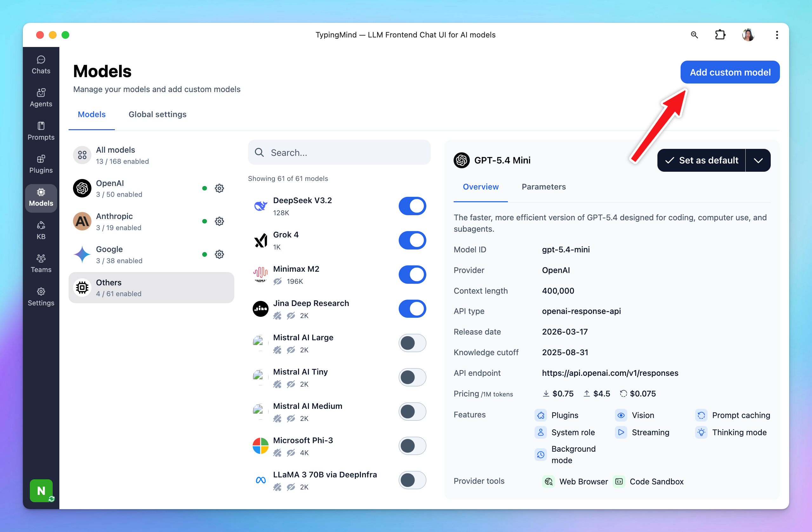Image resolution: width=812 pixels, height=532 pixels.
Task: Enable the Microsoft Phi-3 toggle
Action: pyautogui.click(x=412, y=446)
